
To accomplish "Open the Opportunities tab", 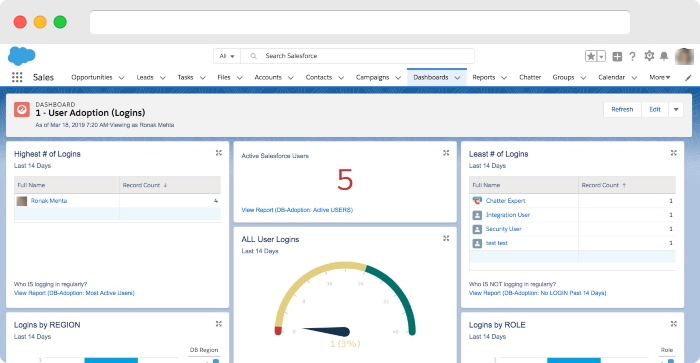I will click(x=92, y=77).
